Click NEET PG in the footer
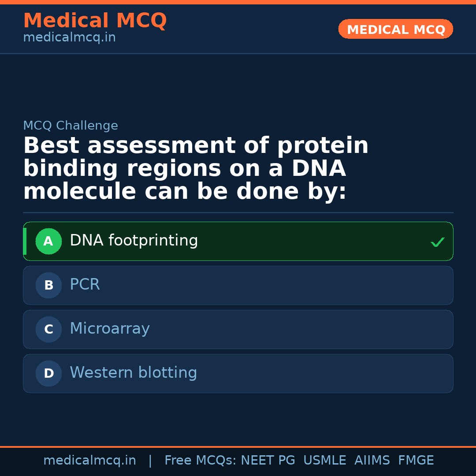Screen dimensions: 476x476 pos(268,461)
